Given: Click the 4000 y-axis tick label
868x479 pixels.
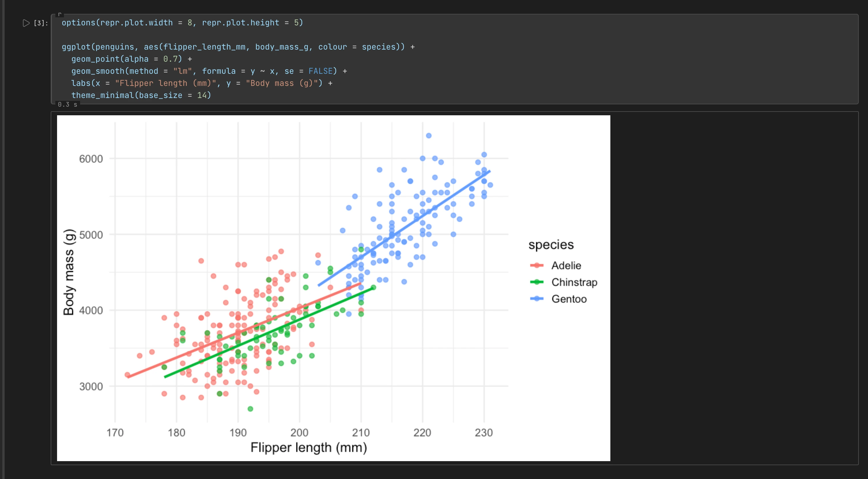Looking at the screenshot, I should 91,310.
